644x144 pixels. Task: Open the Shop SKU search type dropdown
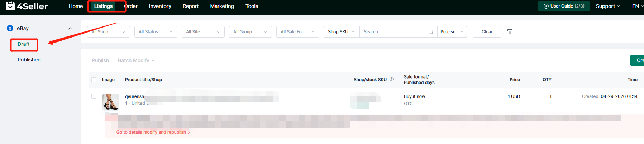341,32
